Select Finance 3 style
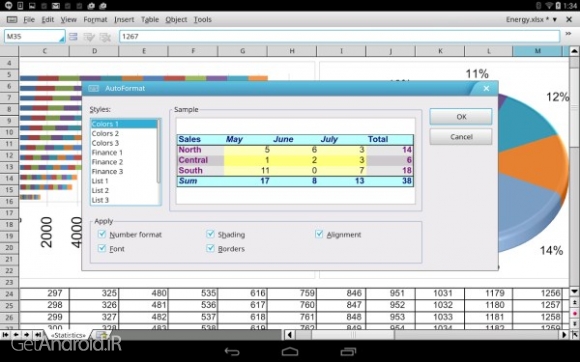 [x=124, y=172]
